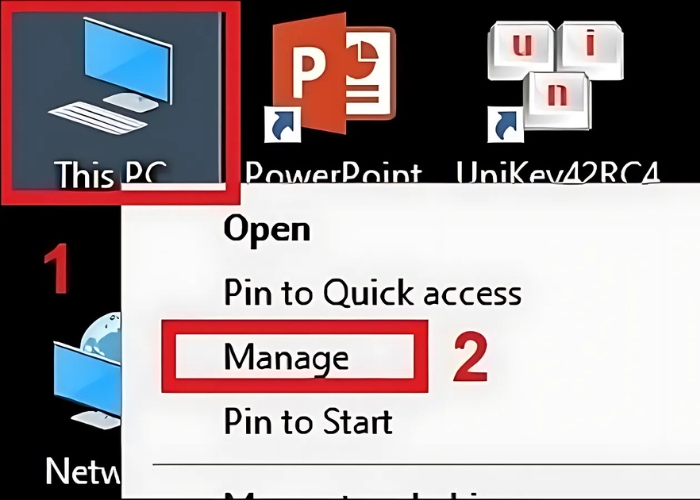Select the Network desktop icon

[87, 371]
